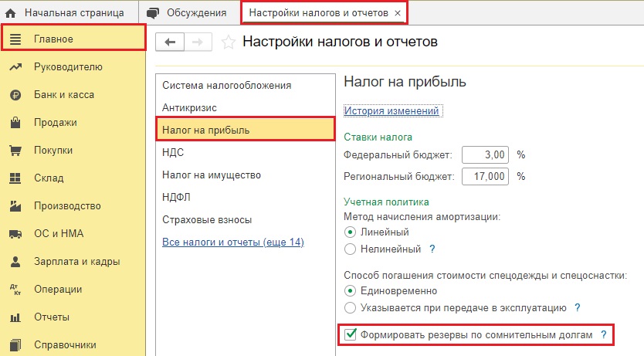Open the Производство section label

tap(67, 206)
